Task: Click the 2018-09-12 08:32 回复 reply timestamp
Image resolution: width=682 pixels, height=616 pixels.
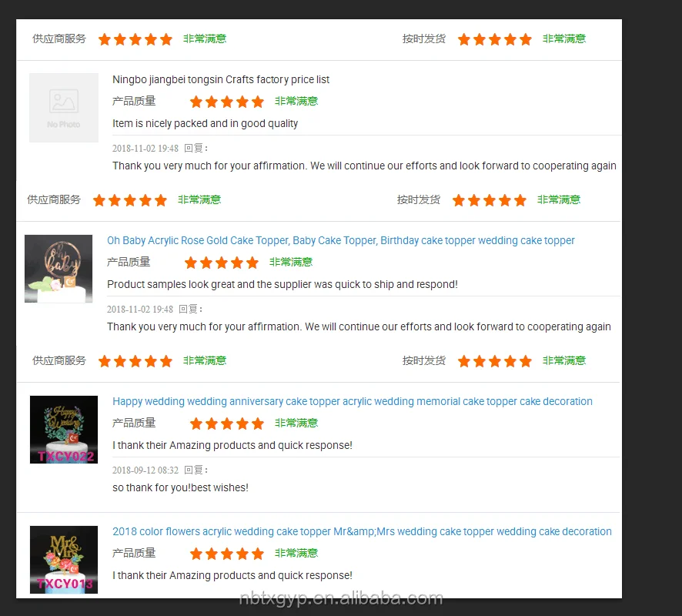Action: pyautogui.click(x=160, y=470)
